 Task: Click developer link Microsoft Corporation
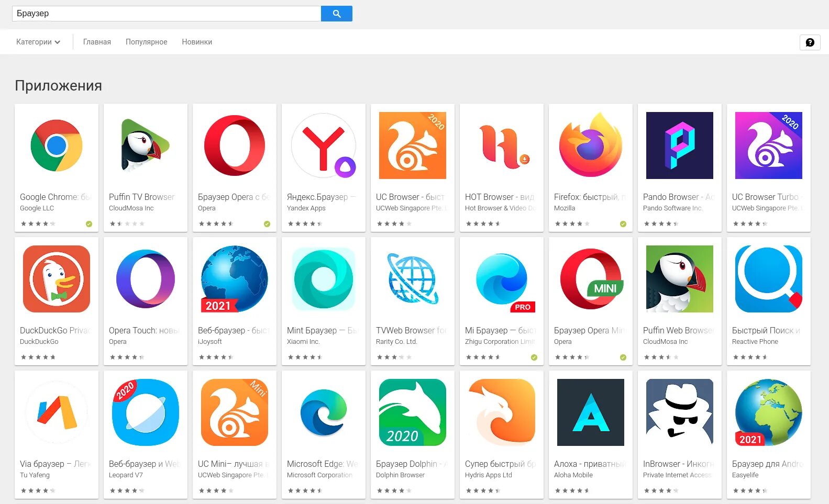tap(319, 475)
